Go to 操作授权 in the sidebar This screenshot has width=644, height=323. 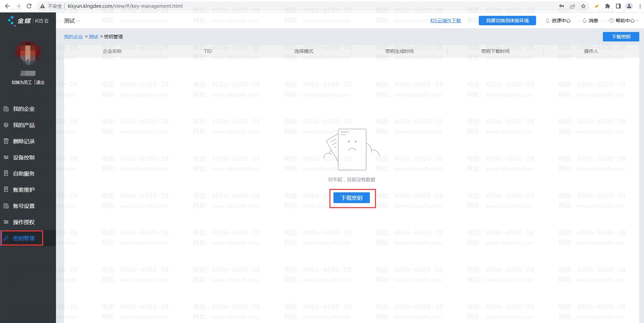(24, 222)
